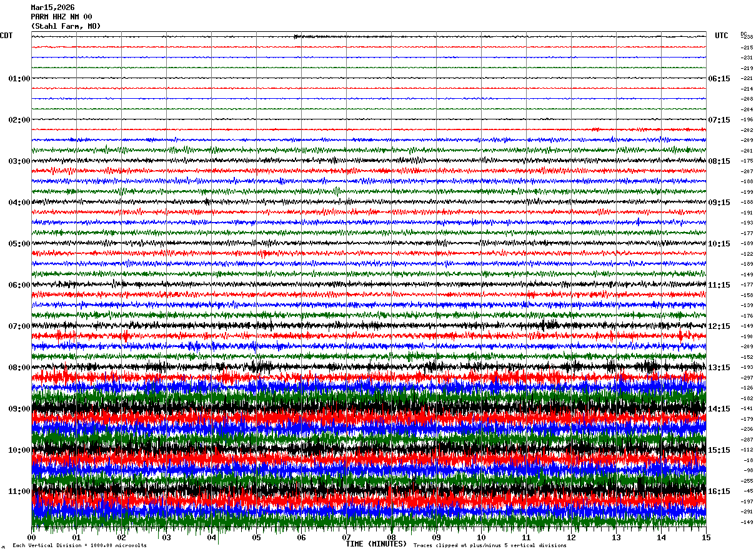Click the 16:15 UTC time label

(719, 491)
